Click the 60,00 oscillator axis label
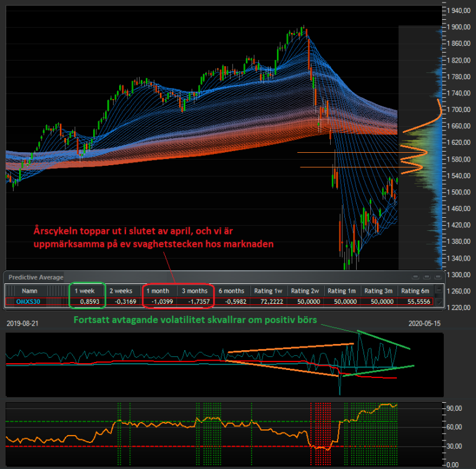Screen dimensions: 476x469 tap(454, 427)
